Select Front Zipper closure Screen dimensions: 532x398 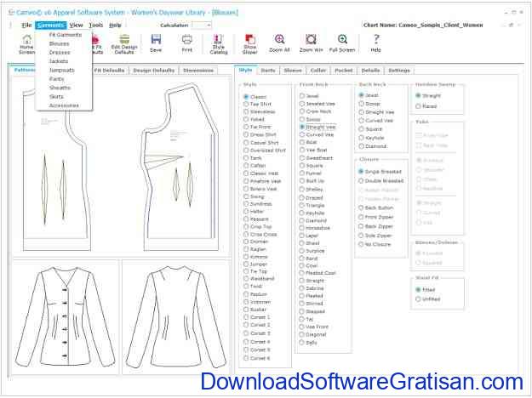[x=376, y=217]
